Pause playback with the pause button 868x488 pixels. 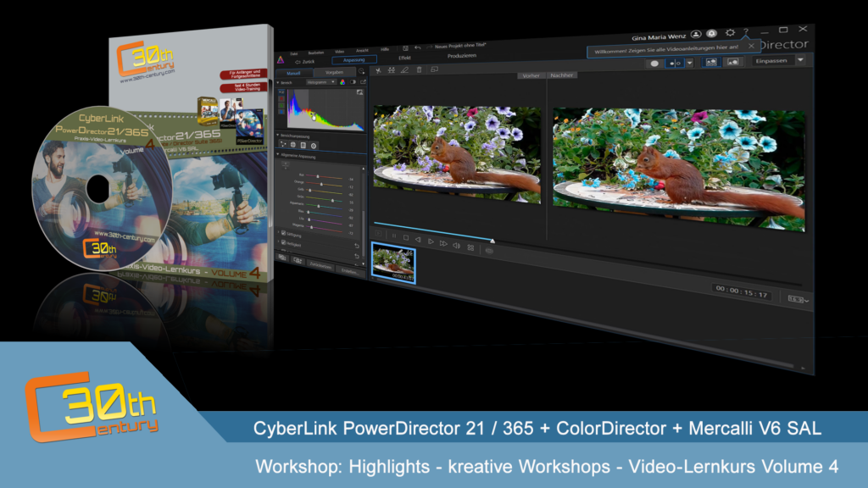pos(393,236)
